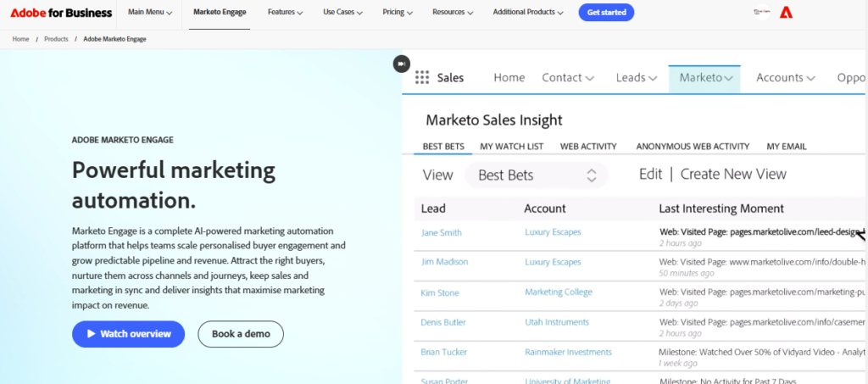The height and width of the screenshot is (384, 868).
Task: Open Rainmaker Investments account
Action: point(569,352)
